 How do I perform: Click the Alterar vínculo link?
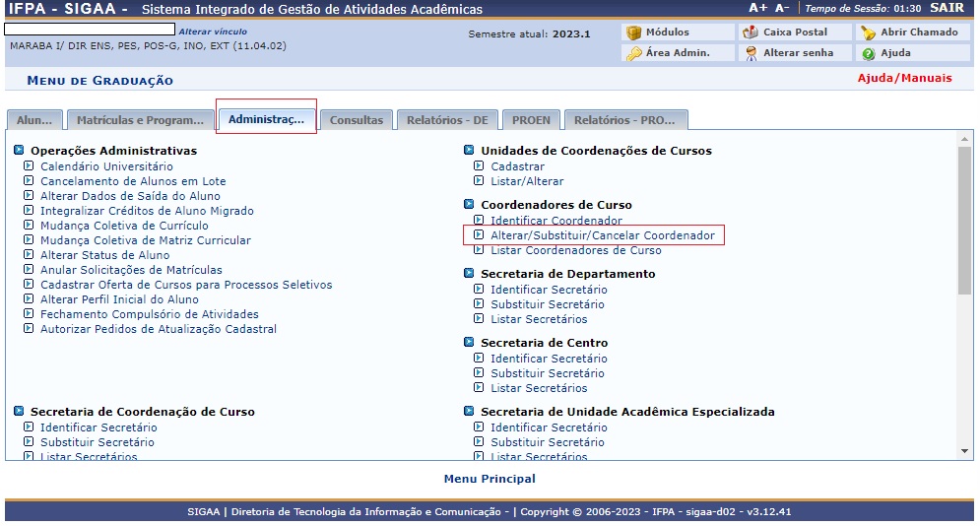[x=213, y=32]
